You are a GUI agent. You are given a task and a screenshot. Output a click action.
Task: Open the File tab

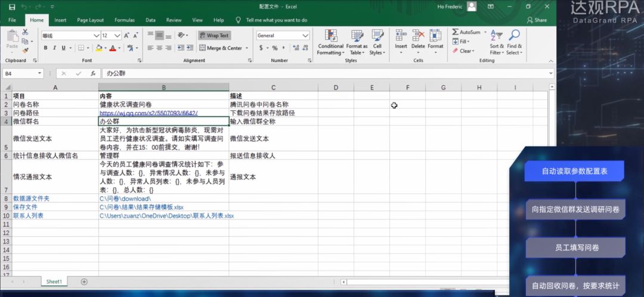13,20
